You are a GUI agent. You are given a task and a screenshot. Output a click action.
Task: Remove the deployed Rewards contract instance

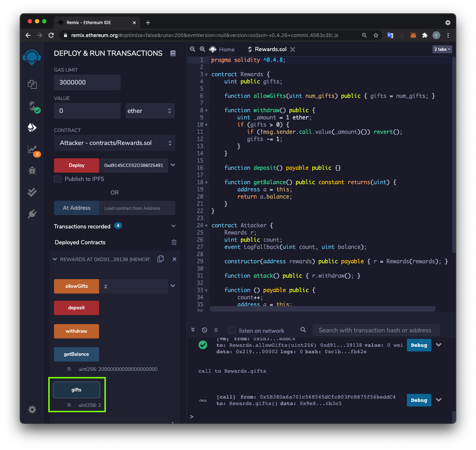click(x=175, y=259)
